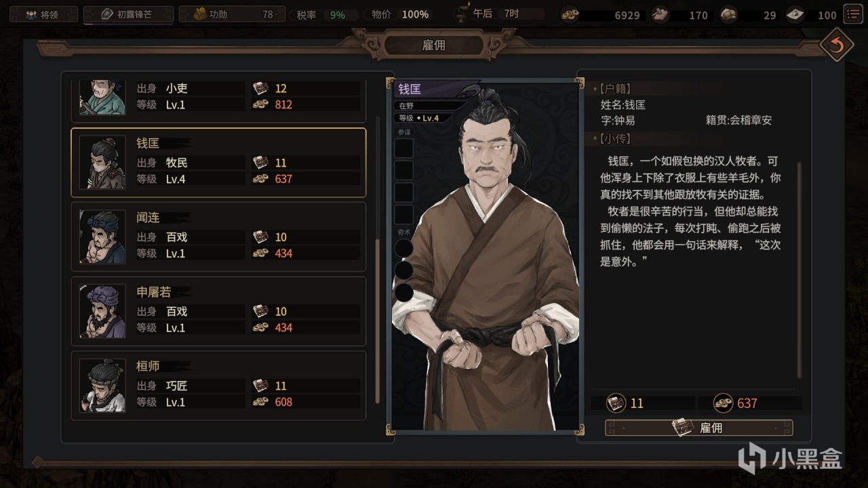This screenshot has height=488, width=868.
Task: Click the resource icon beside 29
Action: [x=728, y=14]
